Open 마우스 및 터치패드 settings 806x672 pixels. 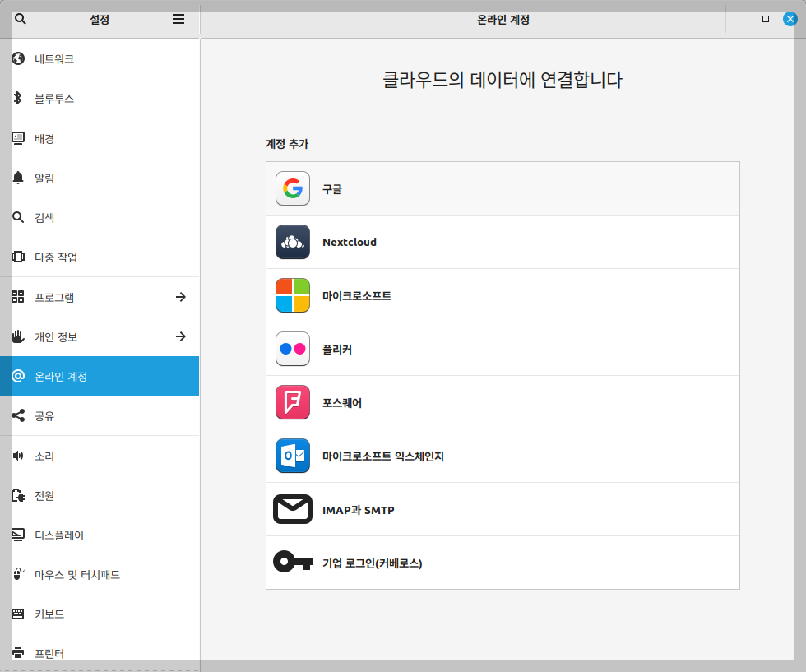pyautogui.click(x=100, y=574)
